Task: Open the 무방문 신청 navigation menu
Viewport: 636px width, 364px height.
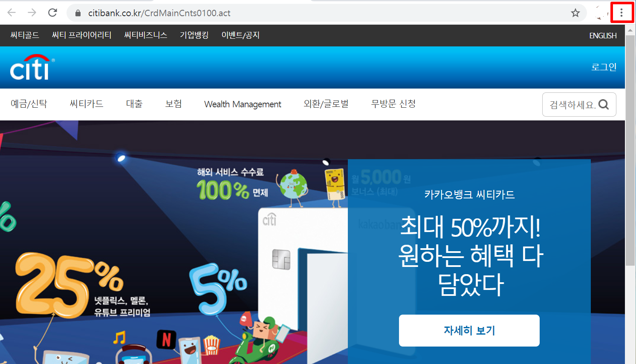Action: [x=393, y=104]
